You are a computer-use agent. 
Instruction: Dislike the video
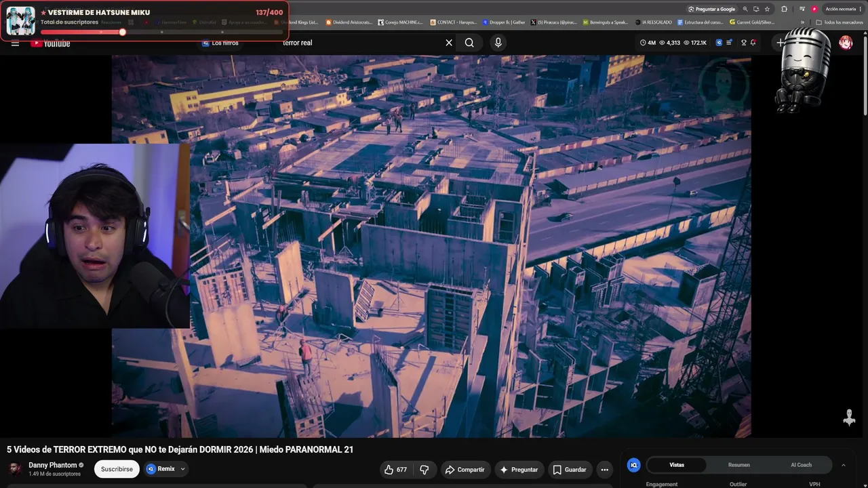coord(425,470)
